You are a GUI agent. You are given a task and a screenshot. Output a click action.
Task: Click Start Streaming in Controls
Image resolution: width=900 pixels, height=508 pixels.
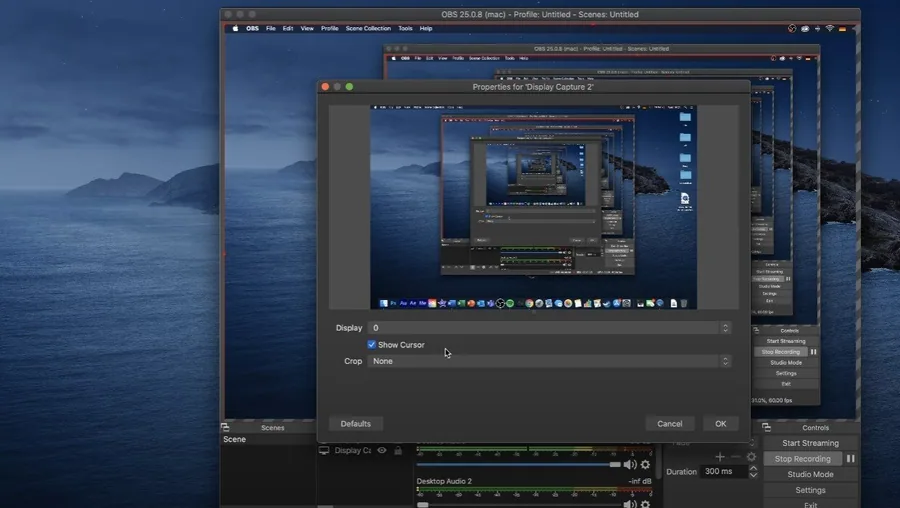[810, 443]
